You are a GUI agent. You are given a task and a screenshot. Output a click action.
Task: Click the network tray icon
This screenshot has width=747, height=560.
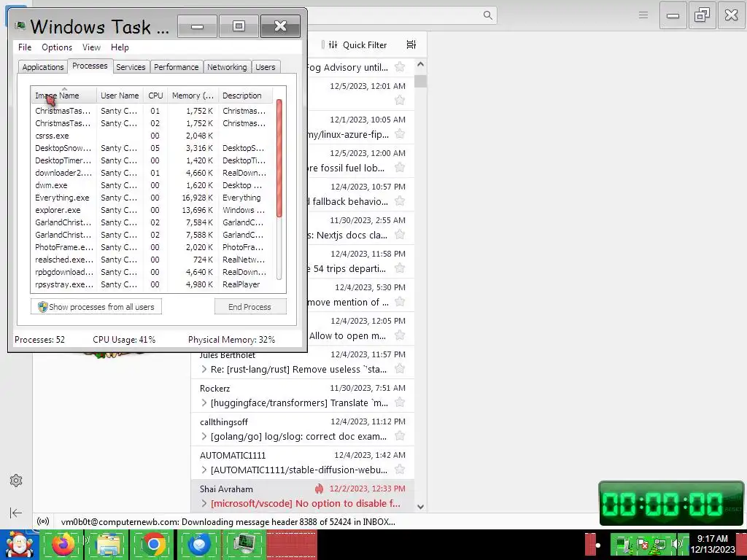click(x=659, y=544)
